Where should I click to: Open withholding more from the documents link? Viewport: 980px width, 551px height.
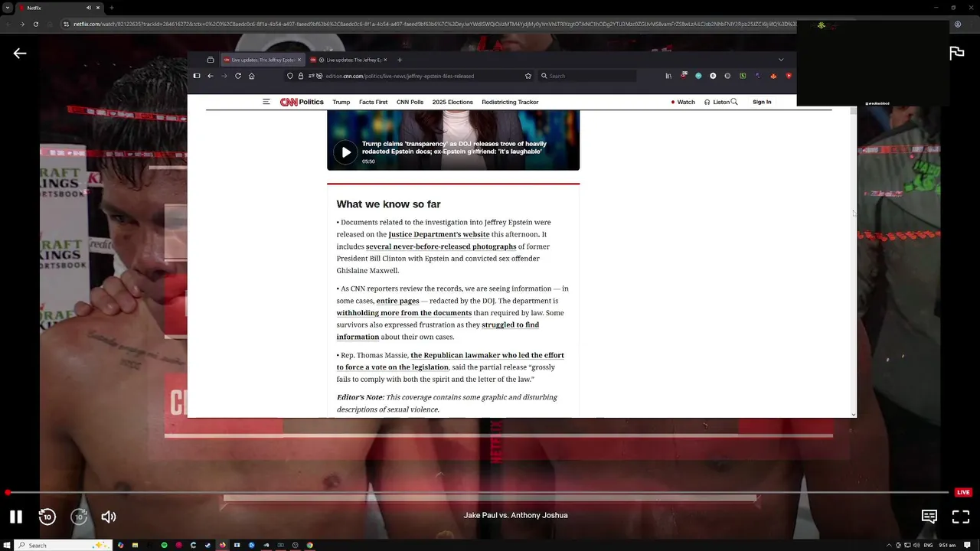pos(404,313)
